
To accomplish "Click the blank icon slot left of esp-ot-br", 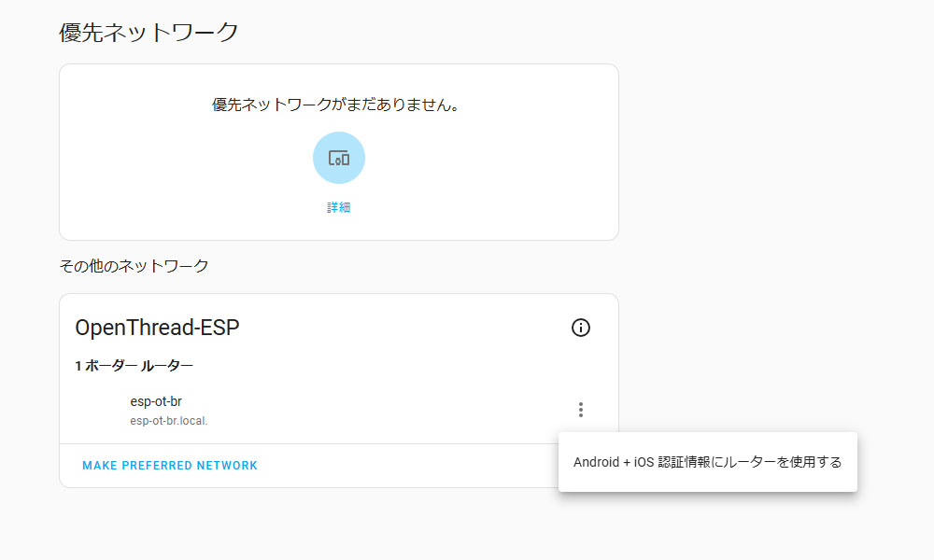I will coord(97,411).
